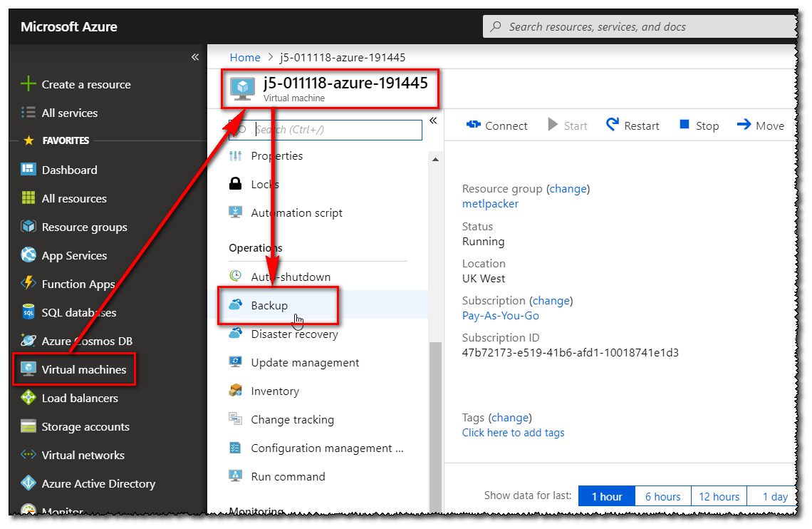This screenshot has width=812, height=529.
Task: Click the Run command icon
Action: (x=235, y=476)
